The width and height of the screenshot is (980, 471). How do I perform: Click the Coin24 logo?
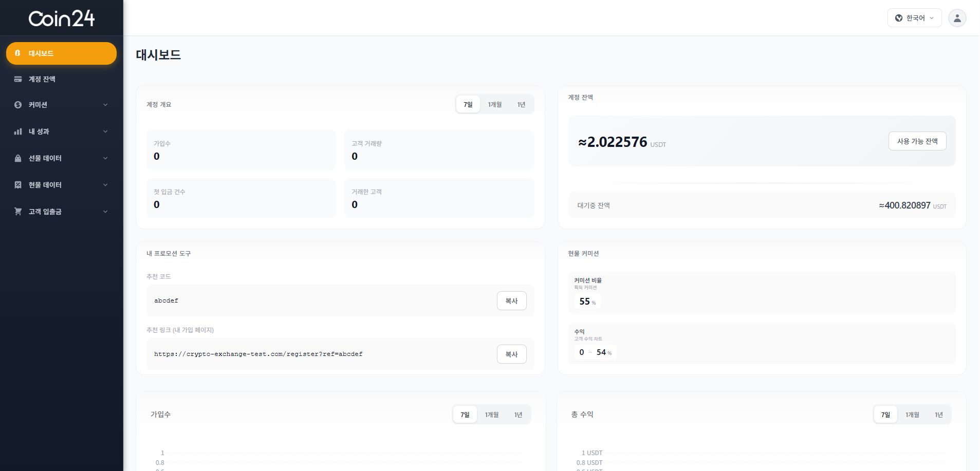(x=62, y=18)
